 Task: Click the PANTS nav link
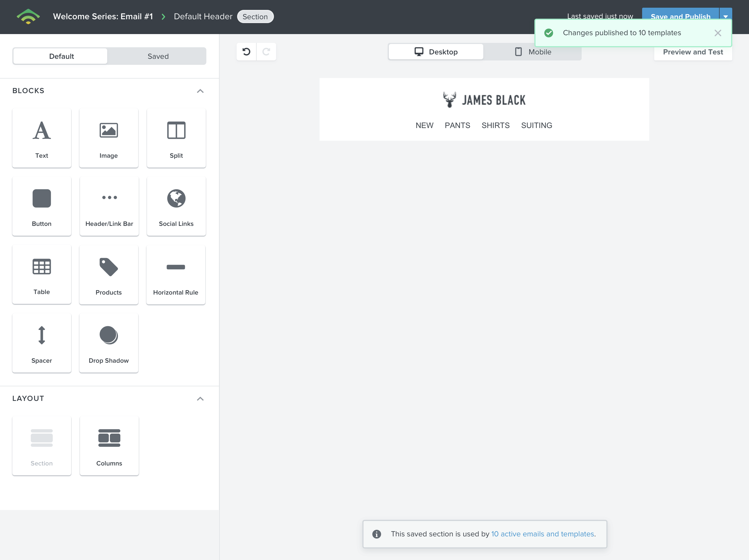tap(457, 125)
